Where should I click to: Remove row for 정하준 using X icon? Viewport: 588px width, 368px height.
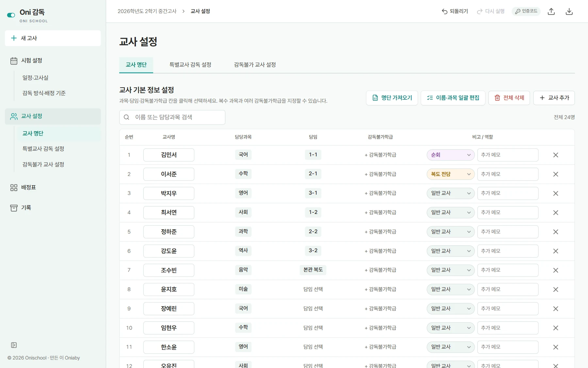point(556,232)
